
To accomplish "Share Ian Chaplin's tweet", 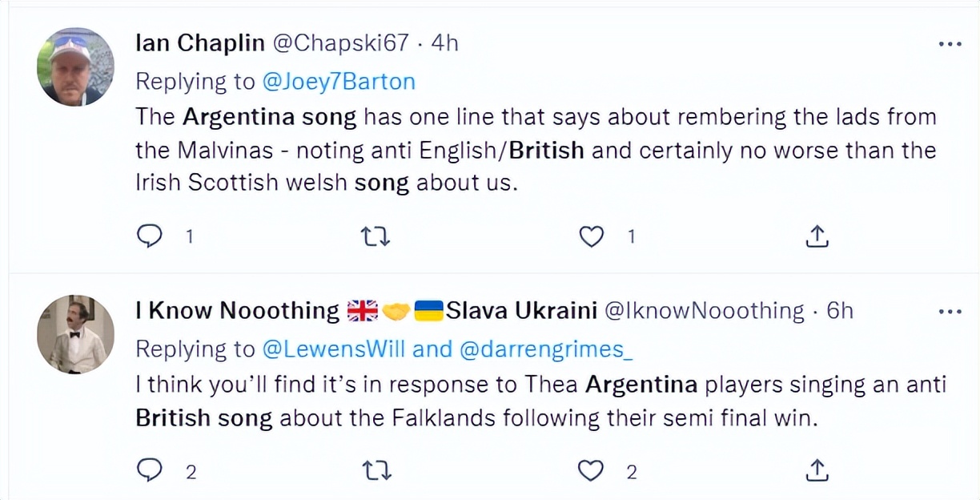I will 816,236.
